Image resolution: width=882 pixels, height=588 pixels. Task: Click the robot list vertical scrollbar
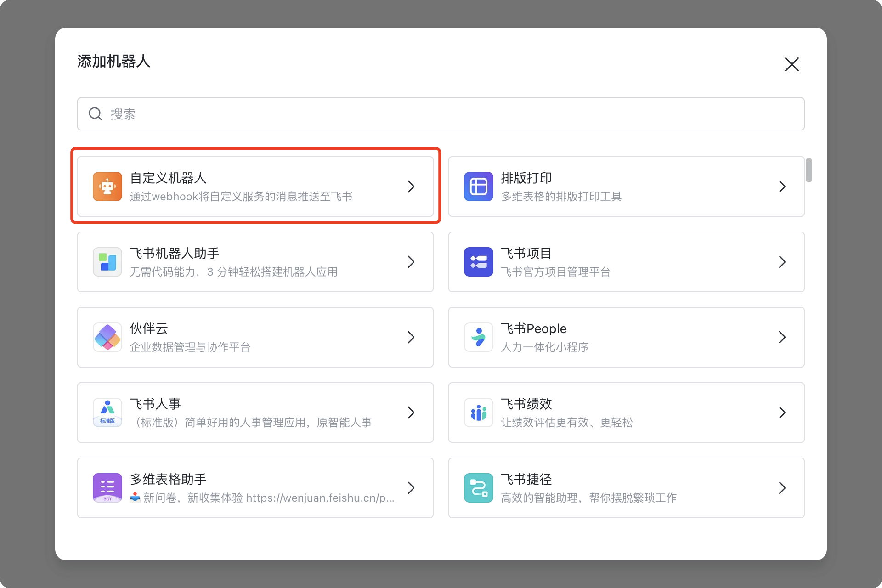point(809,170)
